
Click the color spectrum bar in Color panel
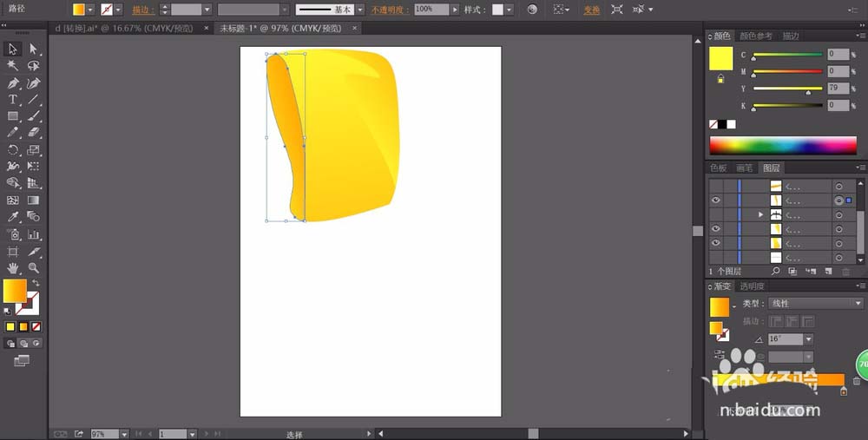pyautogui.click(x=783, y=146)
